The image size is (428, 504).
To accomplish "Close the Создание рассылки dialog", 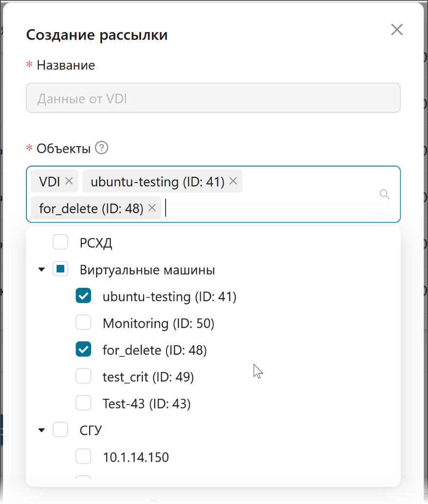I will [397, 30].
